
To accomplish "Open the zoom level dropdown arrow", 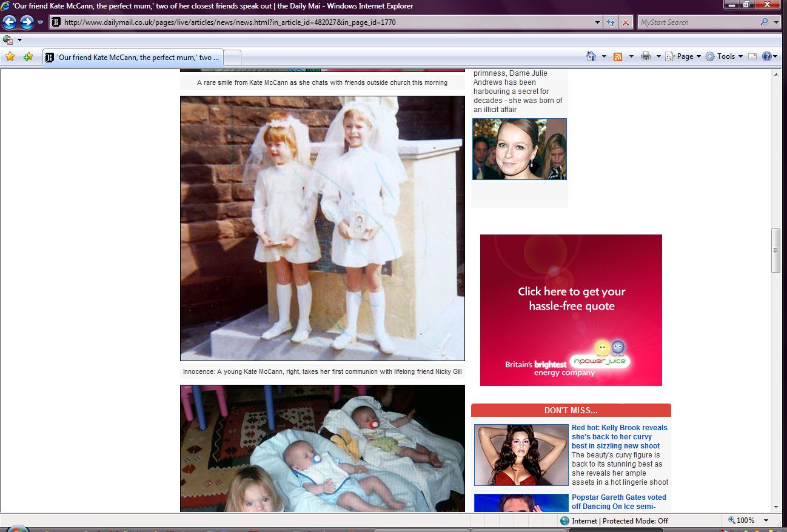I will [x=766, y=520].
